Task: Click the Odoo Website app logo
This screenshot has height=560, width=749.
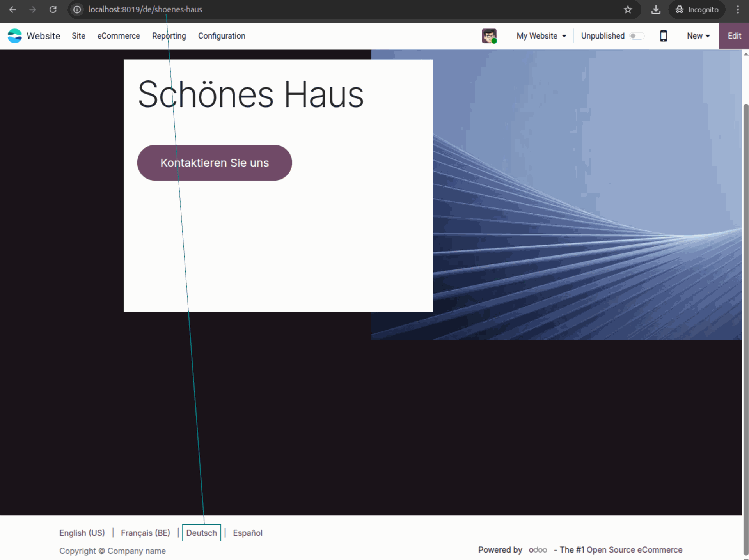Action: (x=15, y=36)
